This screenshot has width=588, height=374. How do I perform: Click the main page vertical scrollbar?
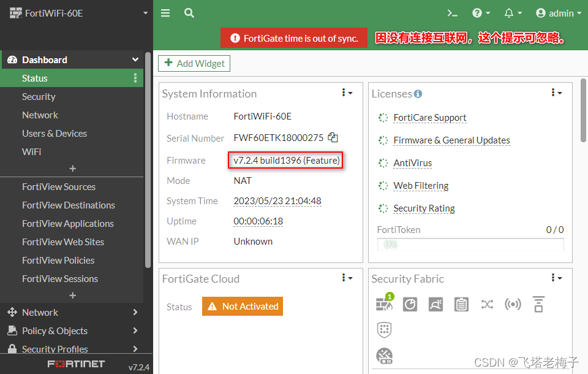[584, 110]
